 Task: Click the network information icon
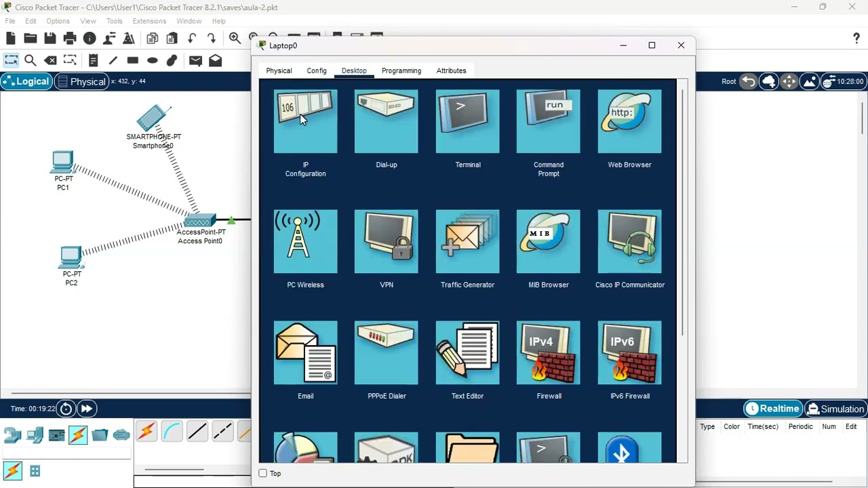coord(90,39)
